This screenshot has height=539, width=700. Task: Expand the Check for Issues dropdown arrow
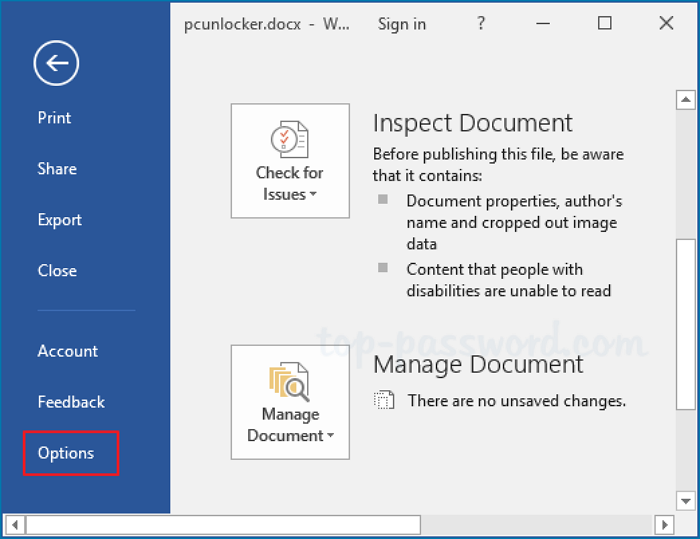click(313, 194)
